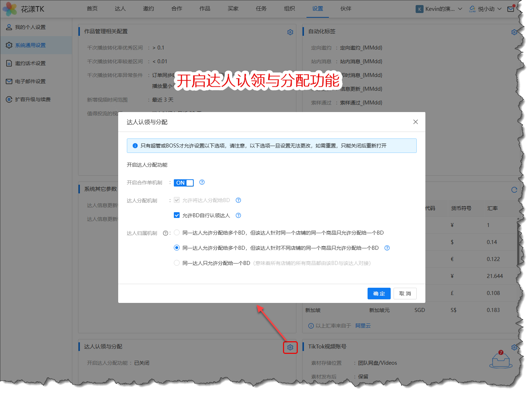Open the floating inbox icon with badge
This screenshot has height=394, width=532.
(501, 360)
